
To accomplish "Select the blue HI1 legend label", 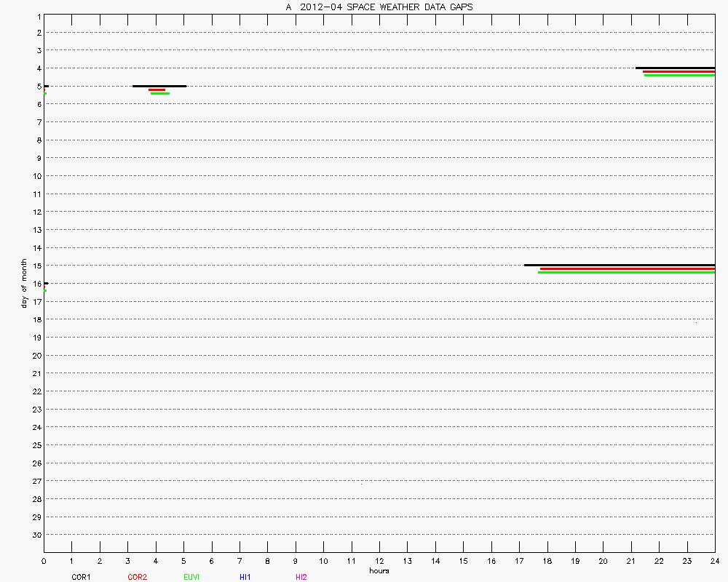I will pos(245,577).
